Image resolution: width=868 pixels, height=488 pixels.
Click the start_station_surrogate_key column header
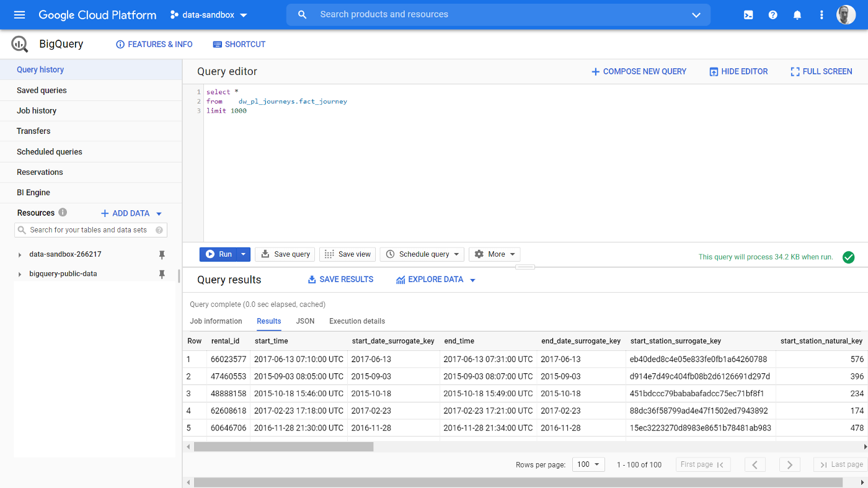(676, 341)
